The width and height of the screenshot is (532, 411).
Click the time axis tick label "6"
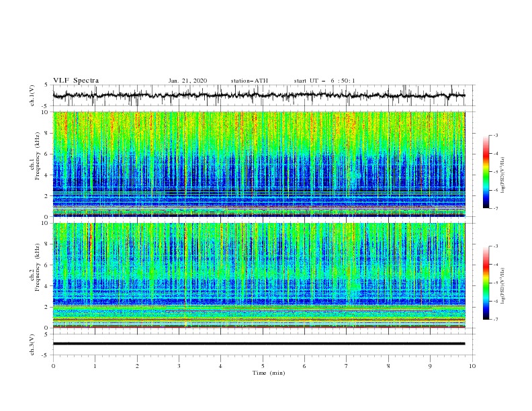pyautogui.click(x=304, y=366)
